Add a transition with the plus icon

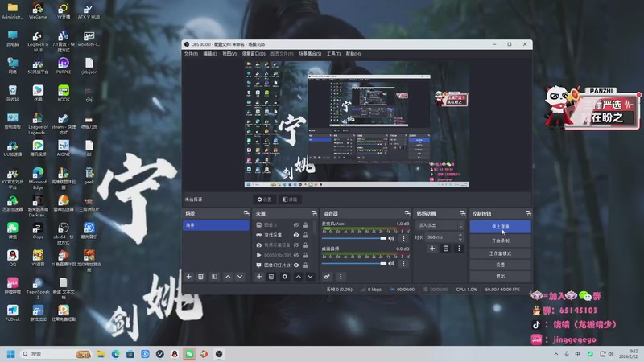pos(432,249)
